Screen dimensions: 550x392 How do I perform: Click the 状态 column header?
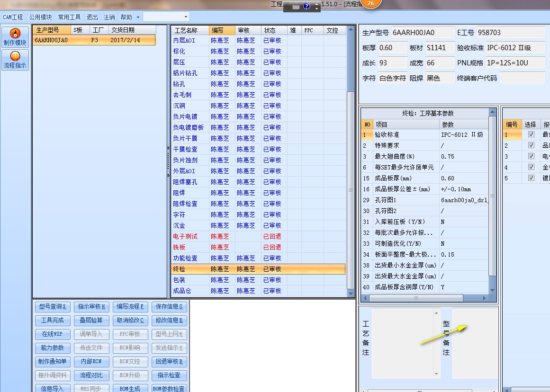[x=274, y=30]
